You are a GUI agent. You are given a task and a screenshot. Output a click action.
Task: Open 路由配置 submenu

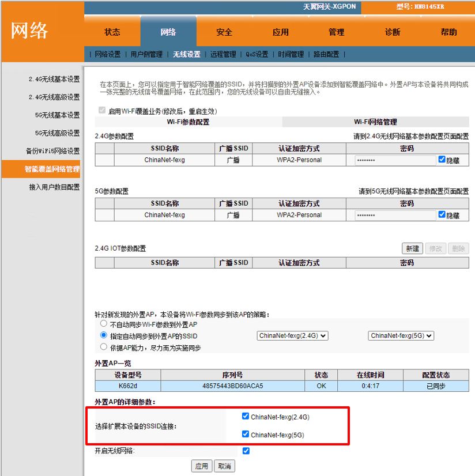point(326,54)
